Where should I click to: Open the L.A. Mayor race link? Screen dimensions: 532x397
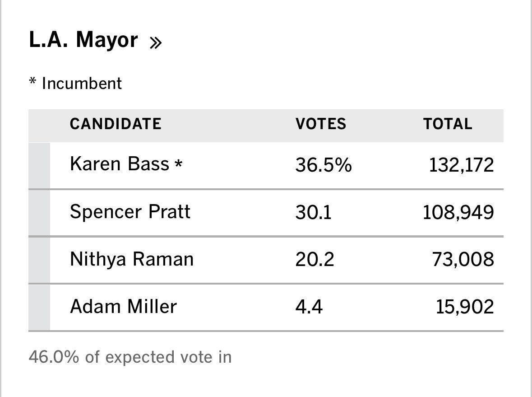[83, 40]
